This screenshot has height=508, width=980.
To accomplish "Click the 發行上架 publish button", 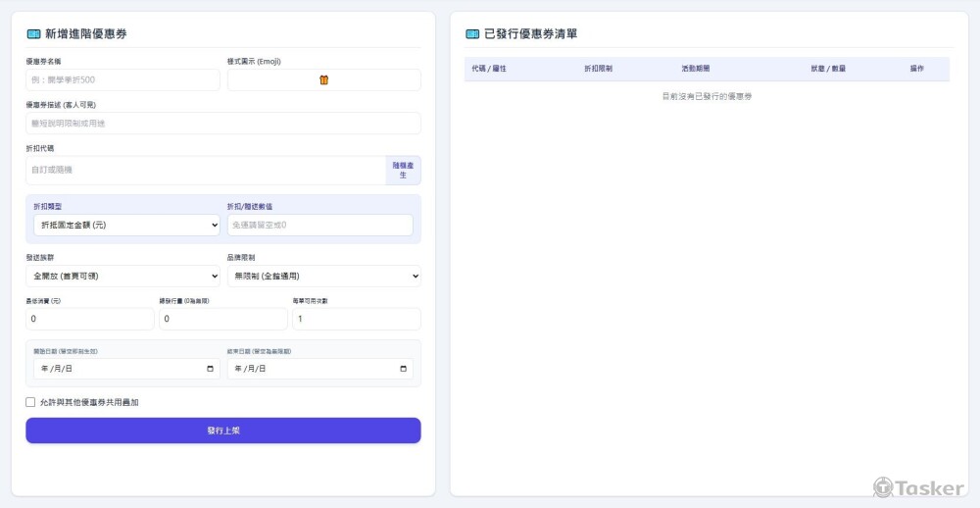I will 223,431.
